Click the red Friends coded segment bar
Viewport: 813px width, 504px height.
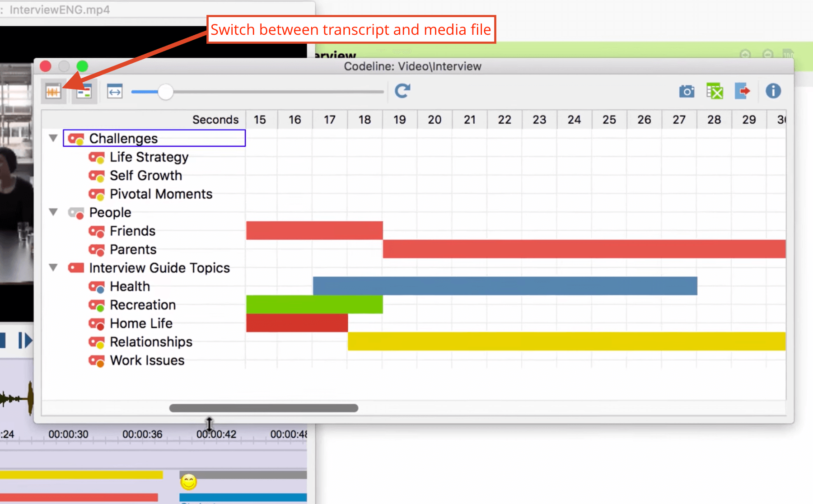[314, 230]
